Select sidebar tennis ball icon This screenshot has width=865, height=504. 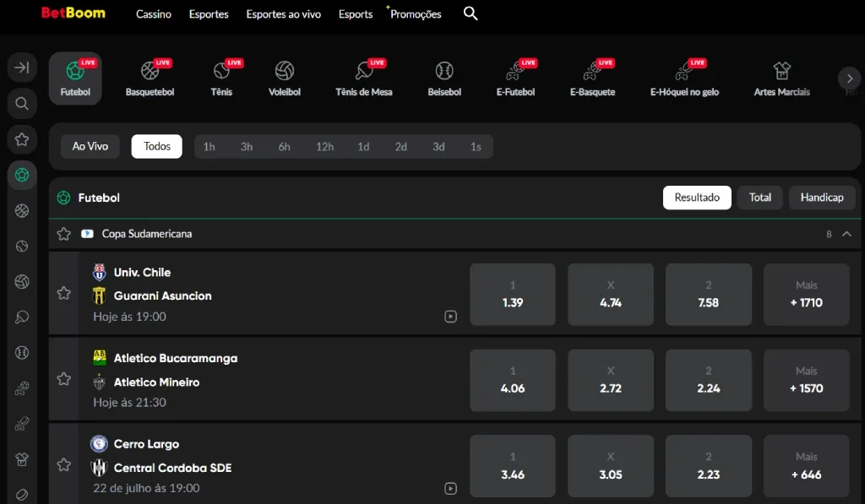[22, 246]
